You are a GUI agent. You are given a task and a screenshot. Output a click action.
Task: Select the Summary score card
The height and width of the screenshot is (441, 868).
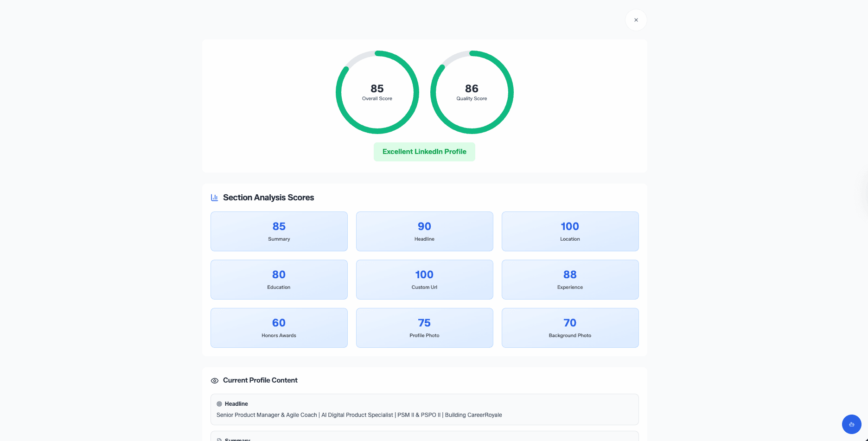click(279, 231)
